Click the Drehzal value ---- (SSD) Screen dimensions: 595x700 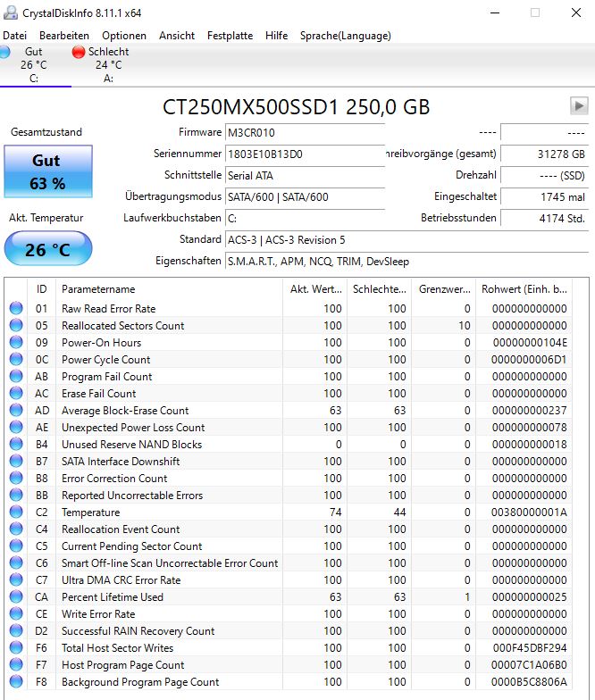click(545, 175)
